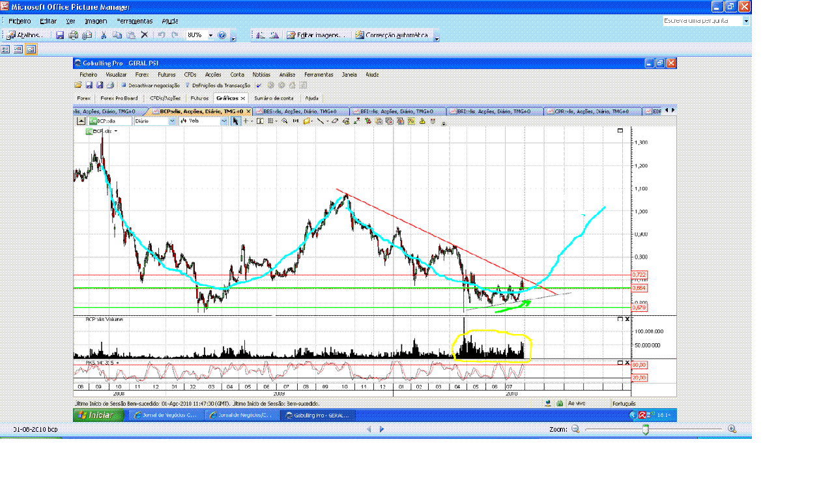Switch to the BES:xlis chart tab
The image size is (834, 504).
point(302,111)
